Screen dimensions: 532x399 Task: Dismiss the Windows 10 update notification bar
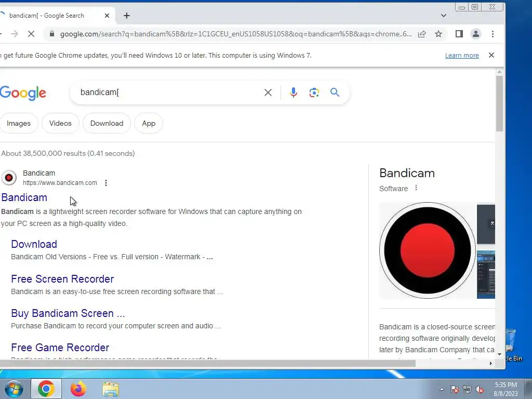point(491,55)
